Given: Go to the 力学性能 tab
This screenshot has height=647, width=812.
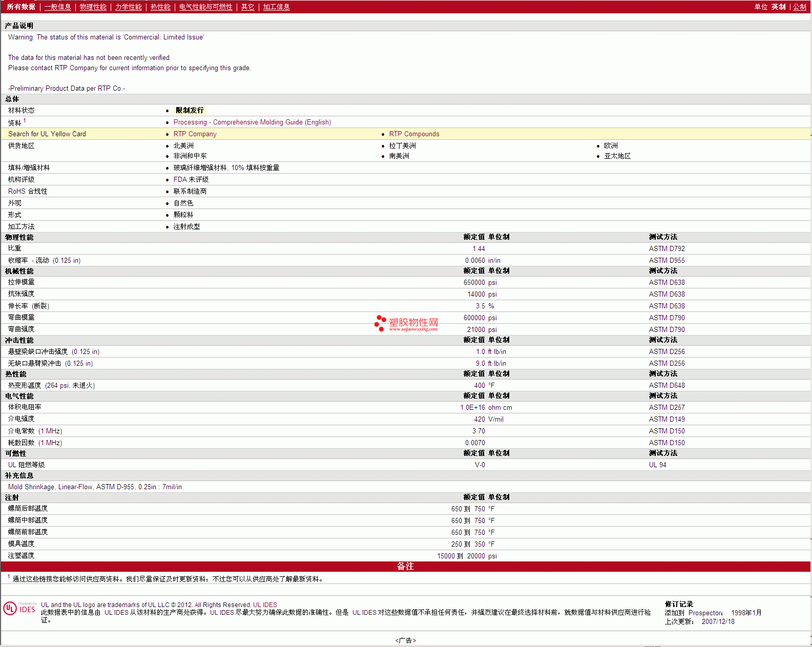Looking at the screenshot, I should (x=128, y=7).
